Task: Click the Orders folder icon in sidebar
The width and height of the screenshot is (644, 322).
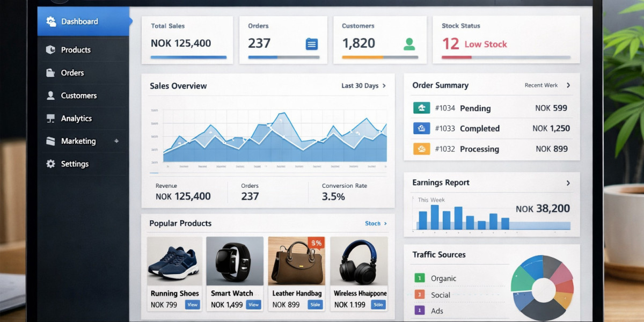Action: point(51,73)
